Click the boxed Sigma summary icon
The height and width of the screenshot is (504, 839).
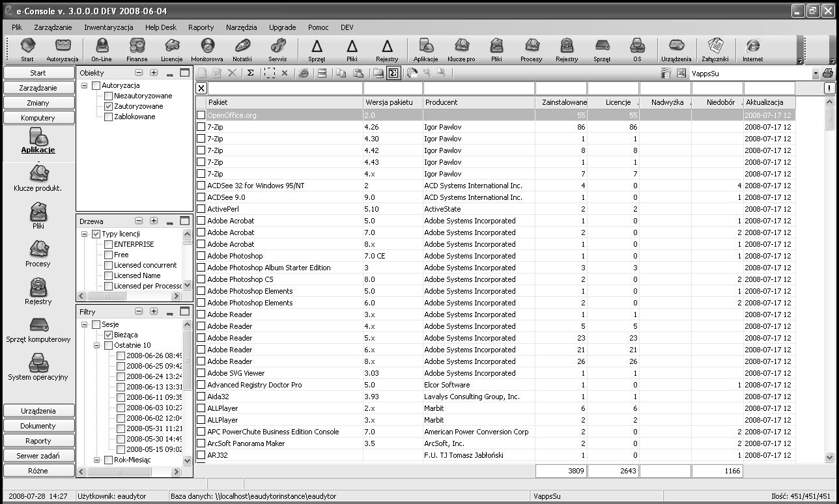(x=393, y=73)
